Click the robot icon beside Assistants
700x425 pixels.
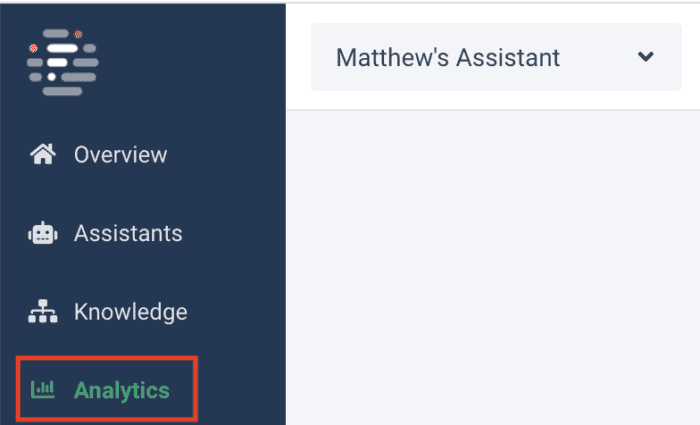(x=43, y=233)
